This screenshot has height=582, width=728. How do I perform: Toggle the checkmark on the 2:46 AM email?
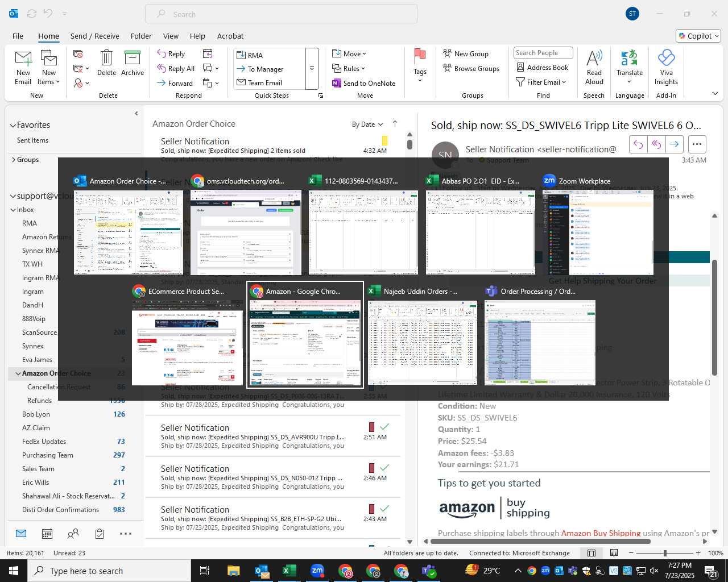pyautogui.click(x=384, y=467)
